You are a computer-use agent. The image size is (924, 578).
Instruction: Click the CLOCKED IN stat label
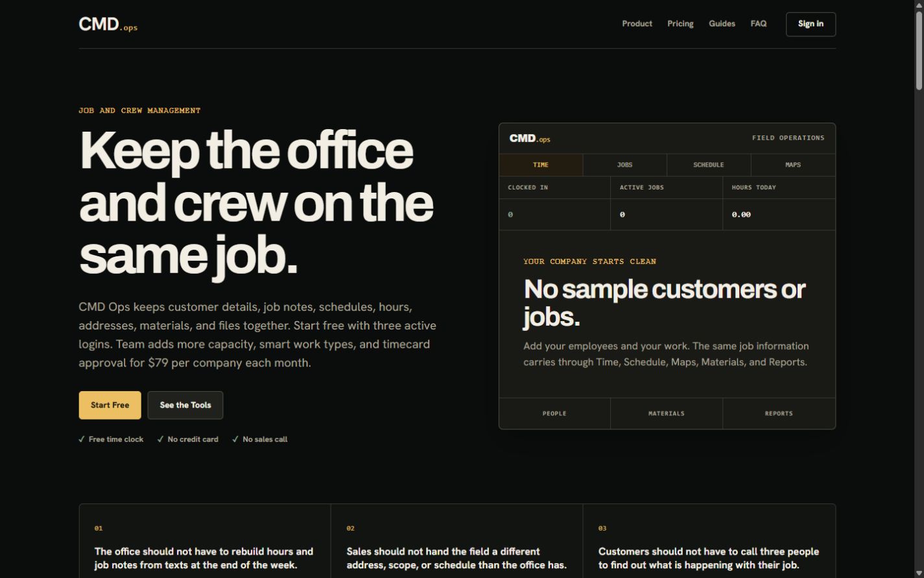tap(528, 187)
